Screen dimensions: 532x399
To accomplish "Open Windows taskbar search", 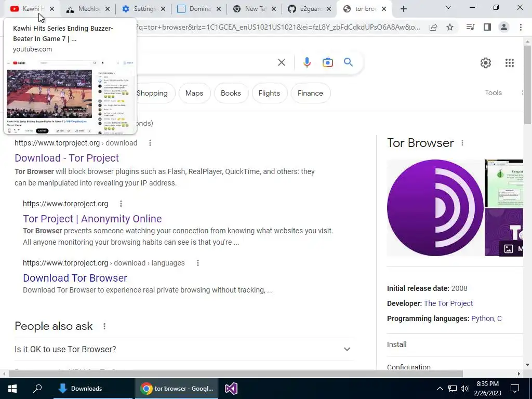I will 37,389.
